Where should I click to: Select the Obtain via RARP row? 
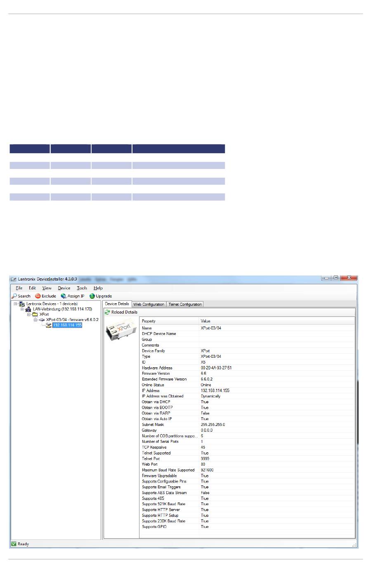[247, 413]
